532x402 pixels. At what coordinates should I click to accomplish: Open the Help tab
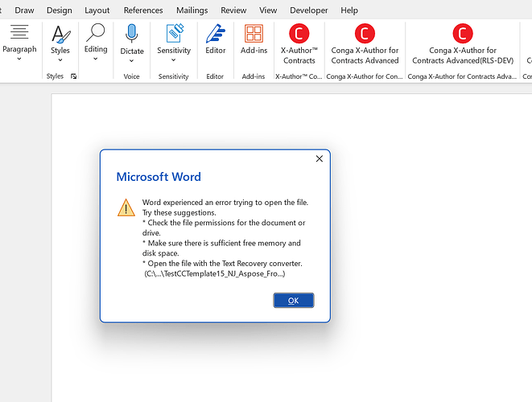point(349,10)
